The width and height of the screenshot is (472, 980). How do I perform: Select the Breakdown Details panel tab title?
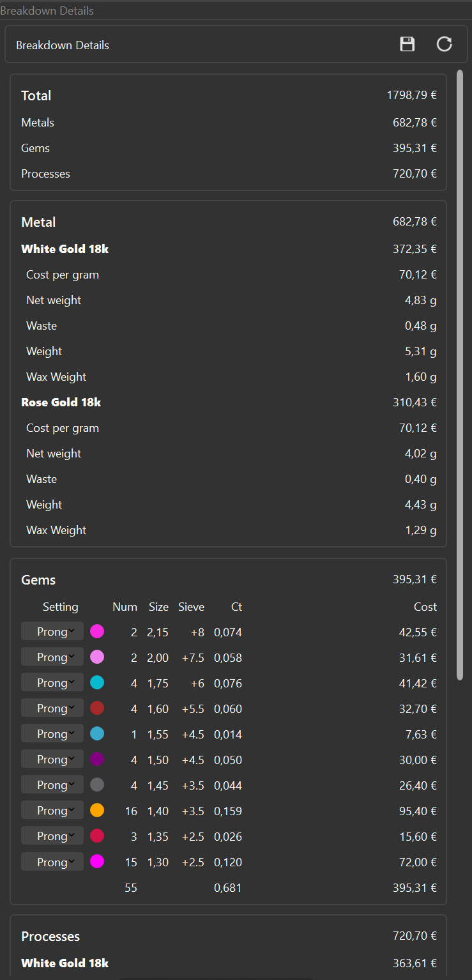pyautogui.click(x=47, y=11)
